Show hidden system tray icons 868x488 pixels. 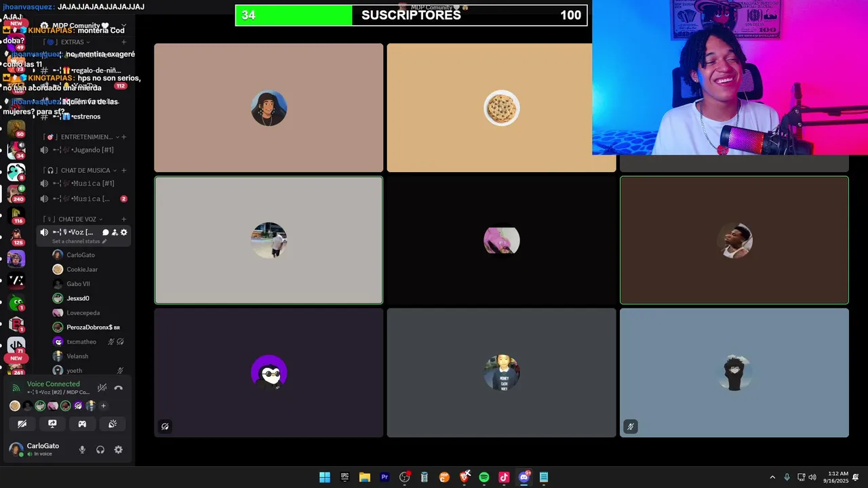pyautogui.click(x=772, y=477)
